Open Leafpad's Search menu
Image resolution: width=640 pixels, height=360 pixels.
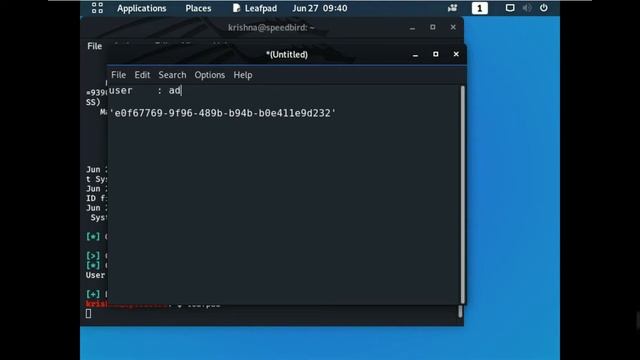172,75
